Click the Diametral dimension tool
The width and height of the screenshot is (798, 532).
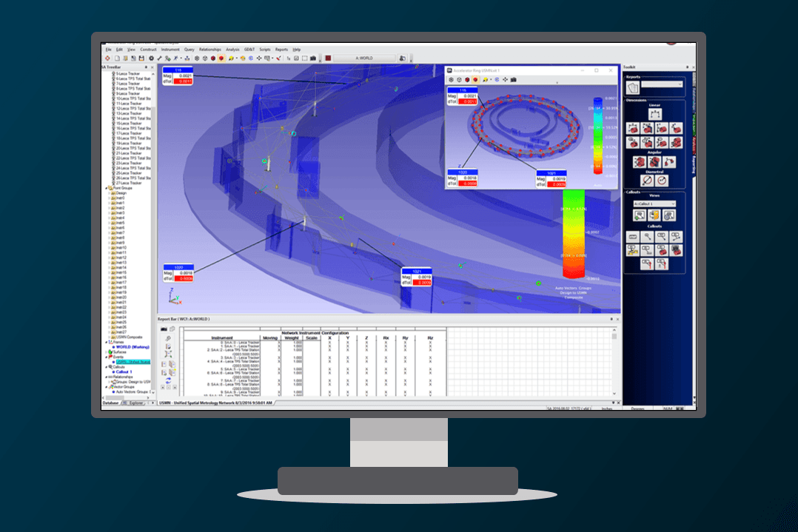tap(647, 181)
